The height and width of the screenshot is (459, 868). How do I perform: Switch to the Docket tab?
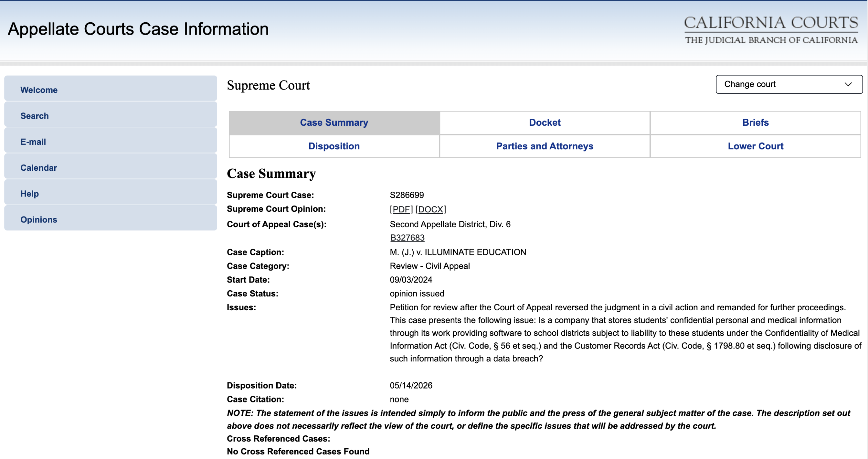pyautogui.click(x=545, y=123)
